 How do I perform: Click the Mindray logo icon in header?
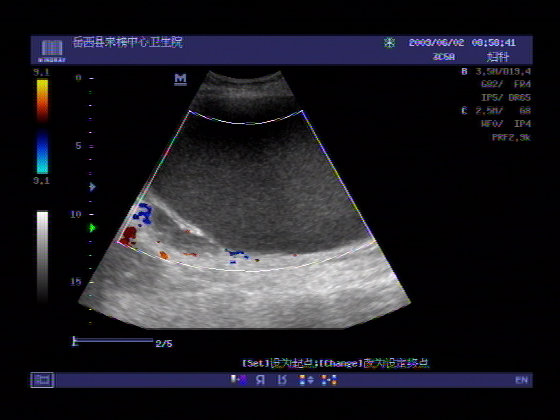[x=52, y=50]
